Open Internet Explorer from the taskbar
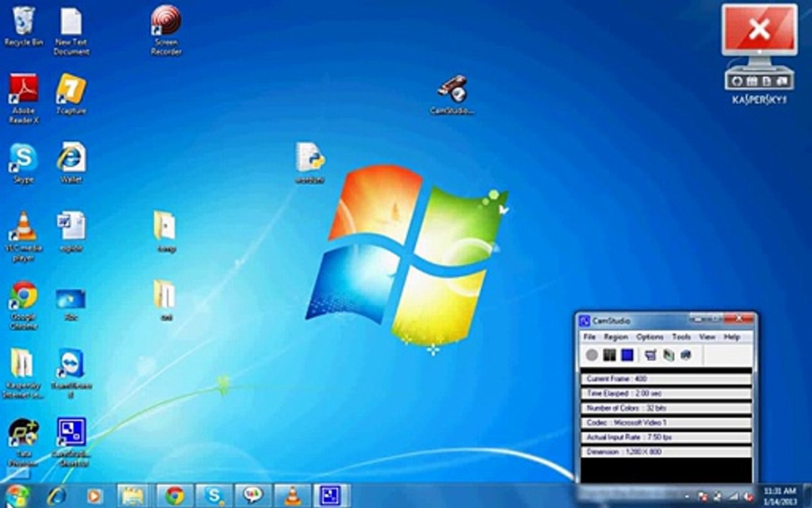Image resolution: width=812 pixels, height=508 pixels. coord(56,496)
